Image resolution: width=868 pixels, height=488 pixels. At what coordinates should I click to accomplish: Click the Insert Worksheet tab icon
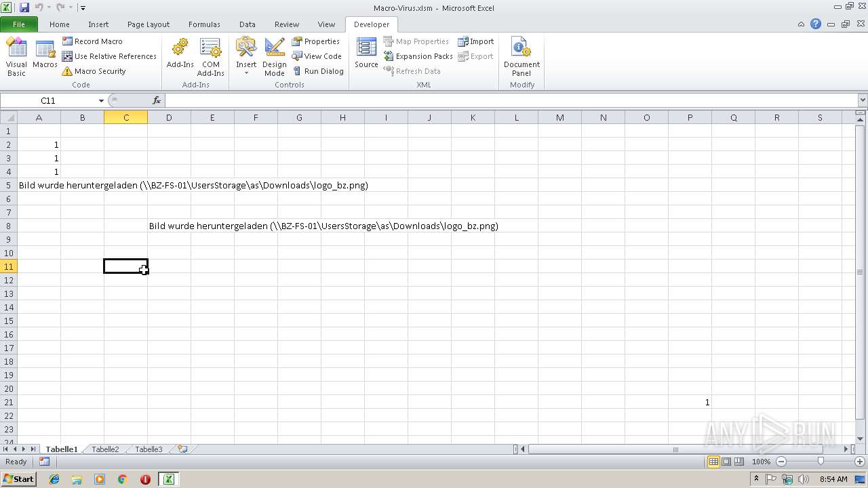tap(182, 449)
